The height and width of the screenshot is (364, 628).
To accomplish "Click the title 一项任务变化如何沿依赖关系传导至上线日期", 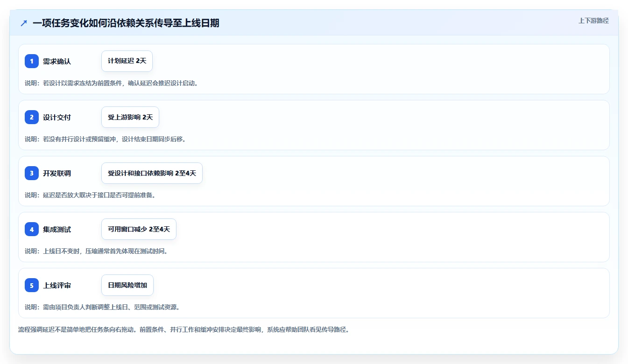I will [126, 23].
